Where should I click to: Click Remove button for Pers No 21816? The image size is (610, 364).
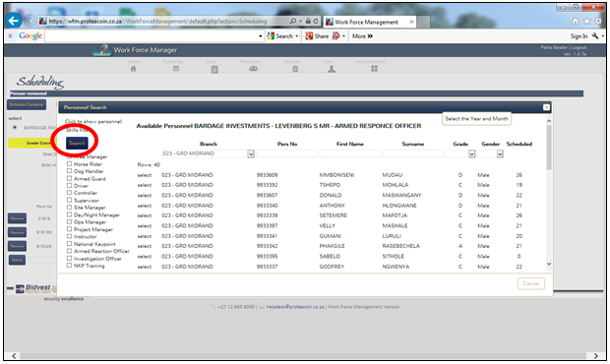pos(17,218)
